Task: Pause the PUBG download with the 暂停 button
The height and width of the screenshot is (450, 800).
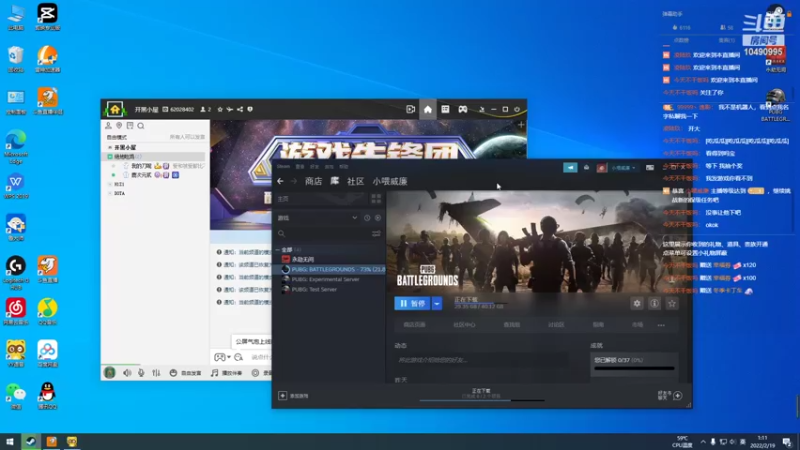Action: point(412,304)
